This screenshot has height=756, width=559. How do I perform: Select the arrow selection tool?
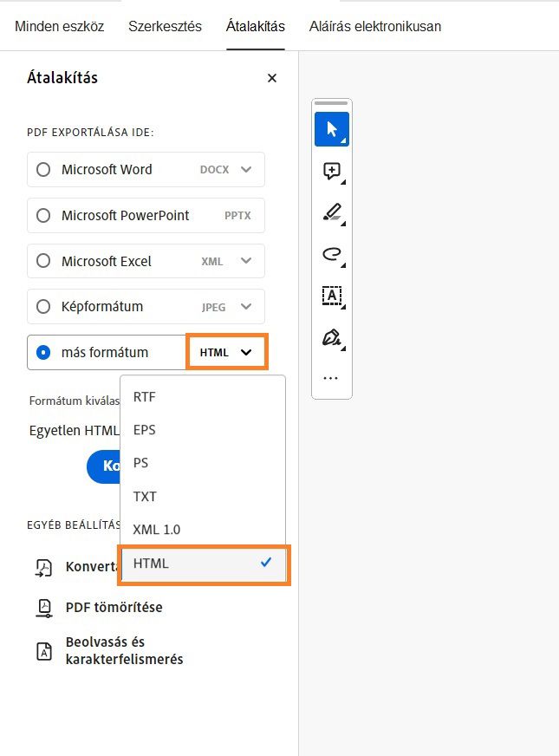pyautogui.click(x=332, y=128)
